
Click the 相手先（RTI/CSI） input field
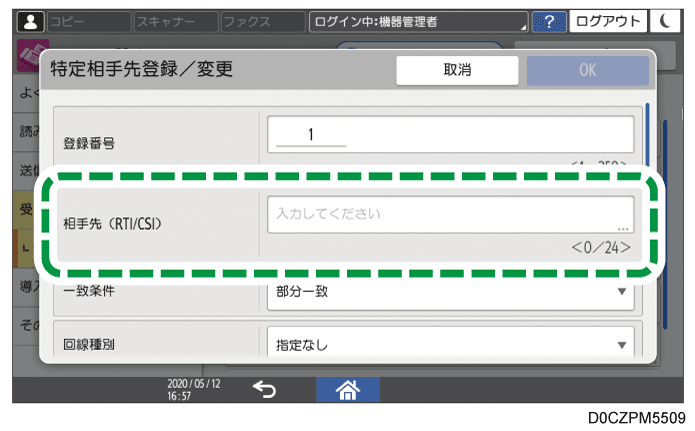(450, 215)
